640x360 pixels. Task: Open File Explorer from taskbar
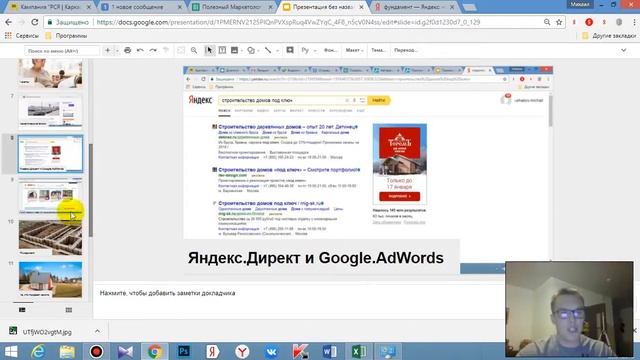[67, 351]
